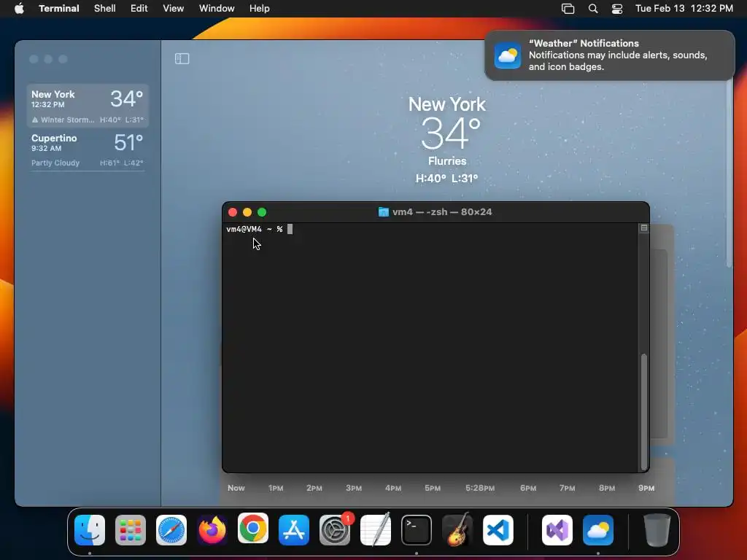The height and width of the screenshot is (560, 747).
Task: Open the Window menu
Action: click(x=217, y=9)
